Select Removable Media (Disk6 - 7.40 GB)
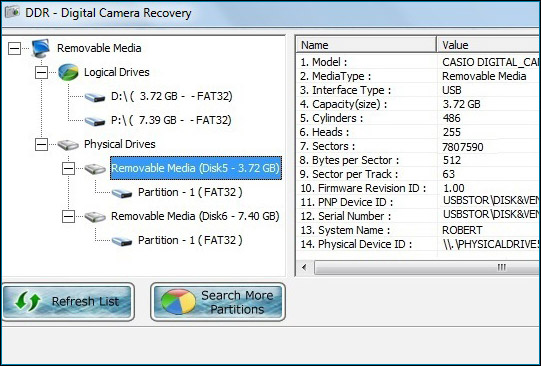The image size is (541, 366). [x=195, y=216]
